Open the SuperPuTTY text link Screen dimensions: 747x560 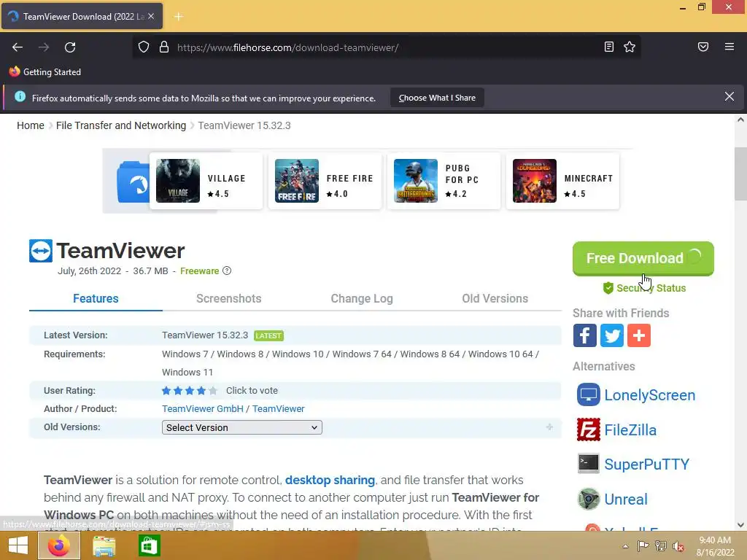pyautogui.click(x=646, y=464)
